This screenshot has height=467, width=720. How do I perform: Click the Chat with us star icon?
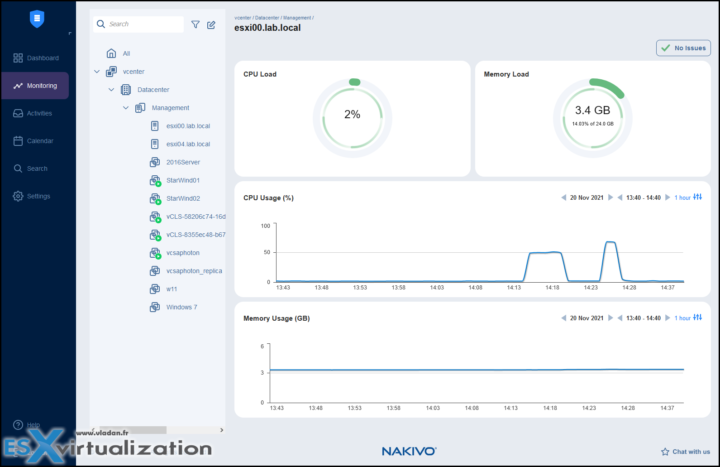pos(665,452)
